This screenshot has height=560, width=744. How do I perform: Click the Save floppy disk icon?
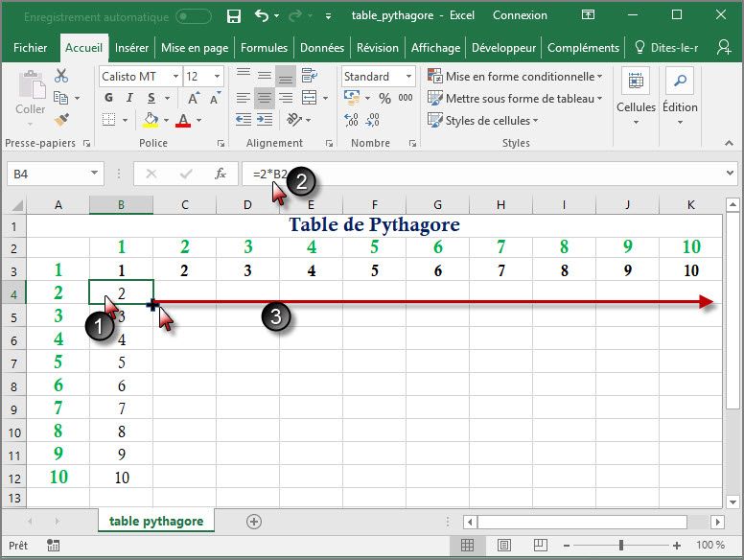tap(233, 16)
